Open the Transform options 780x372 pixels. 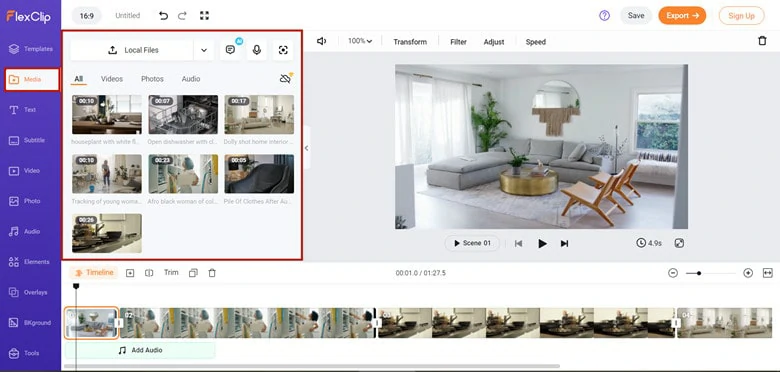[x=410, y=42]
